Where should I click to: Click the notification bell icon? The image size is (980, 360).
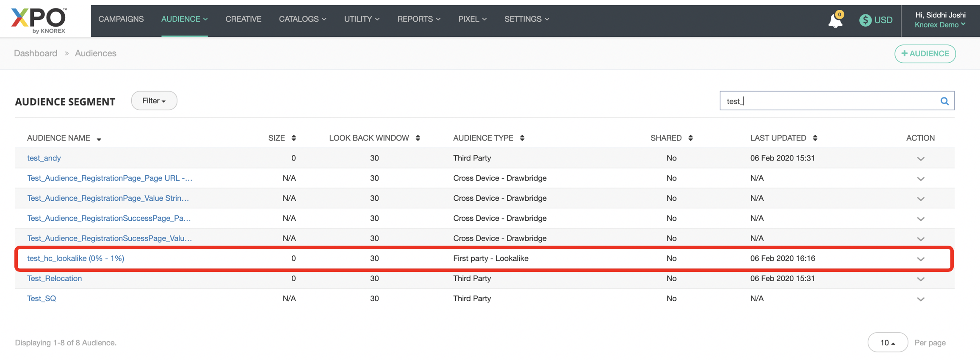pos(835,20)
